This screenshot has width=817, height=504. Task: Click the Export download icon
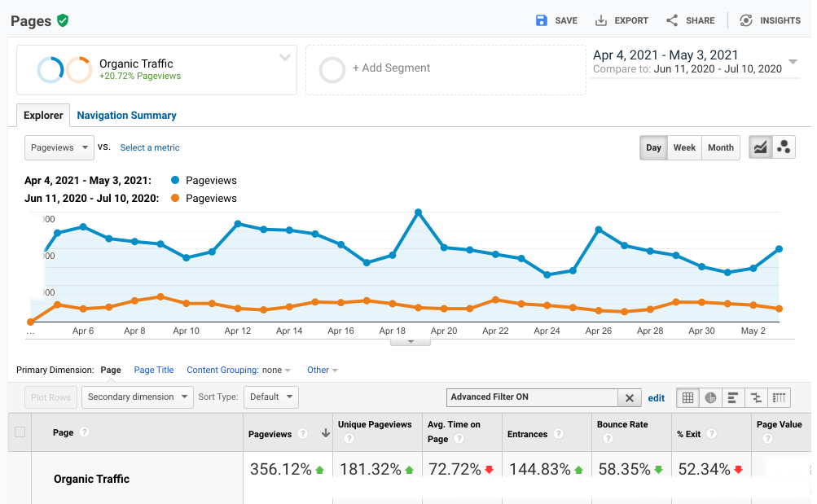click(x=601, y=20)
